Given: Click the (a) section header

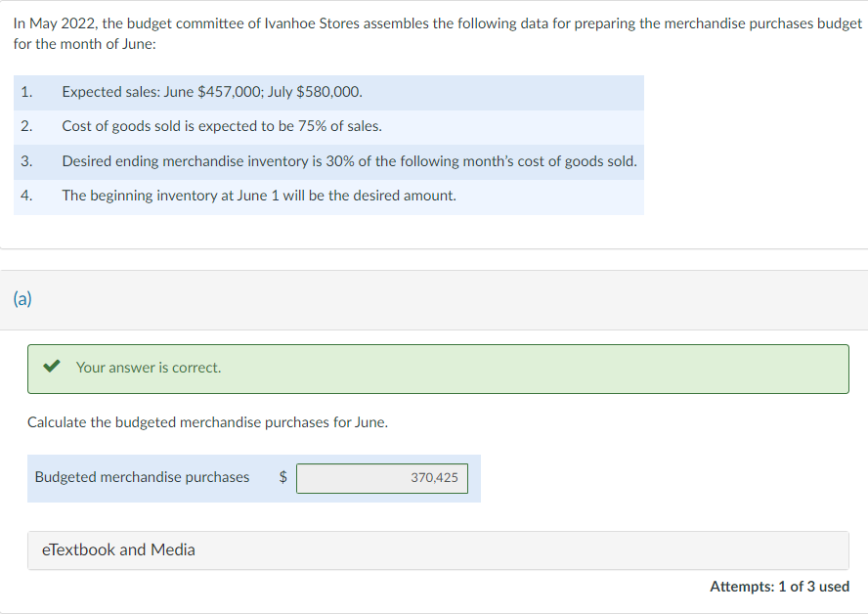Looking at the screenshot, I should pyautogui.click(x=22, y=298).
